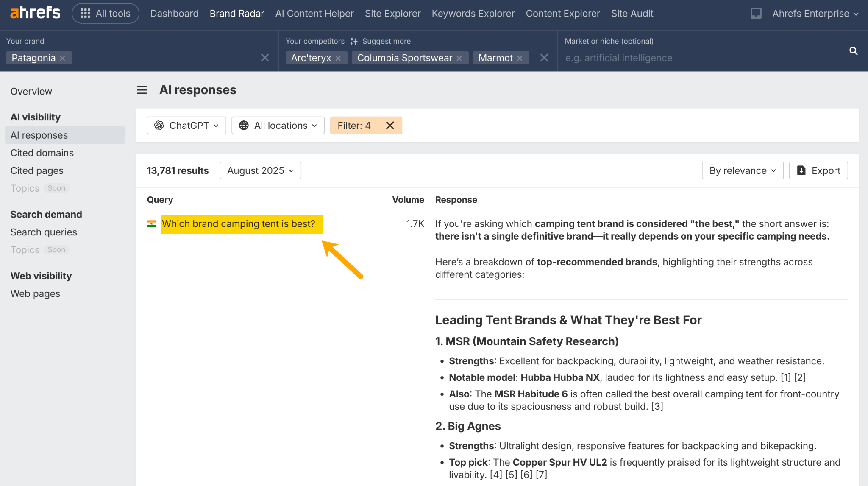The height and width of the screenshot is (486, 868).
Task: Switch to Keywords Explorer
Action: click(473, 13)
